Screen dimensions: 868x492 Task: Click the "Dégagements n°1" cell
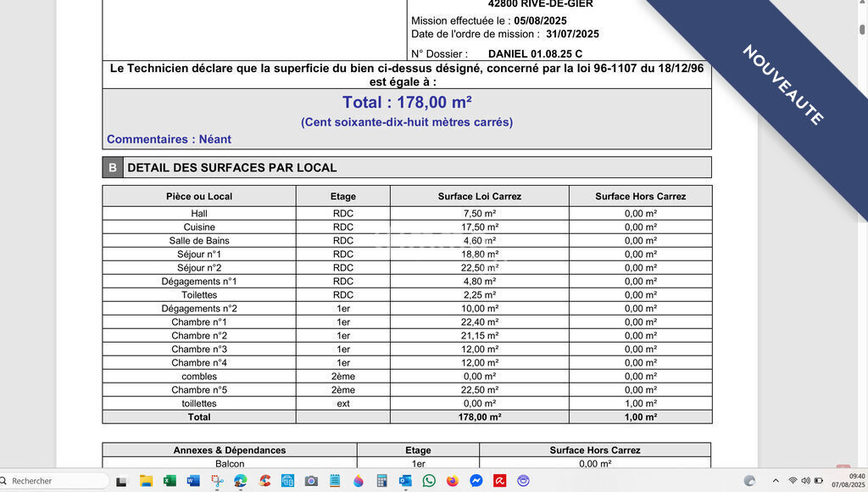tap(199, 282)
